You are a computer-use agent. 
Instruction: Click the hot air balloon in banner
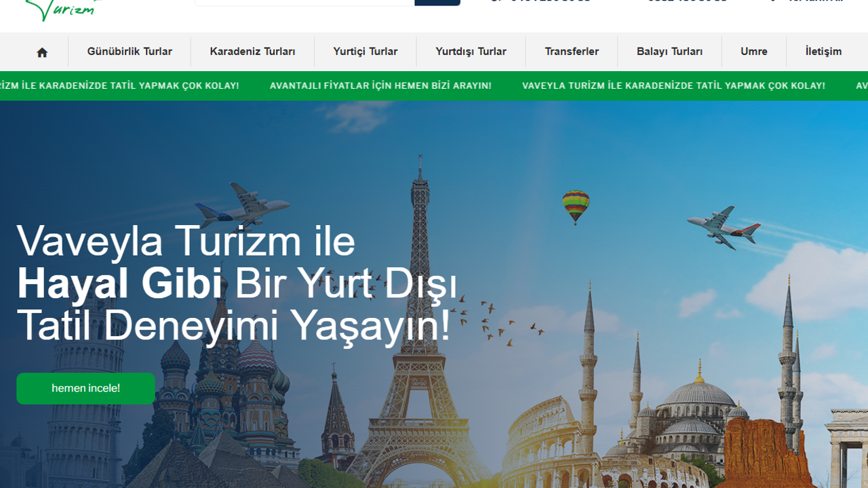[x=576, y=205]
